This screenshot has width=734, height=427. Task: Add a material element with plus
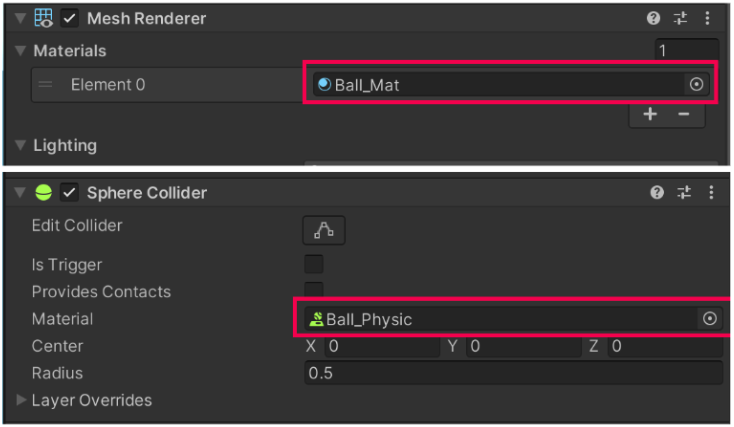[x=650, y=114]
